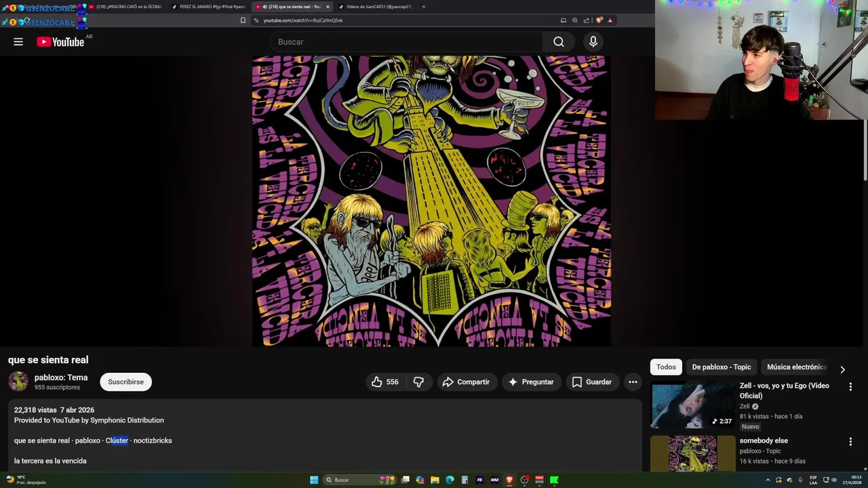The image size is (868, 488).
Task: Open options menu for the Zell video
Action: (x=850, y=386)
